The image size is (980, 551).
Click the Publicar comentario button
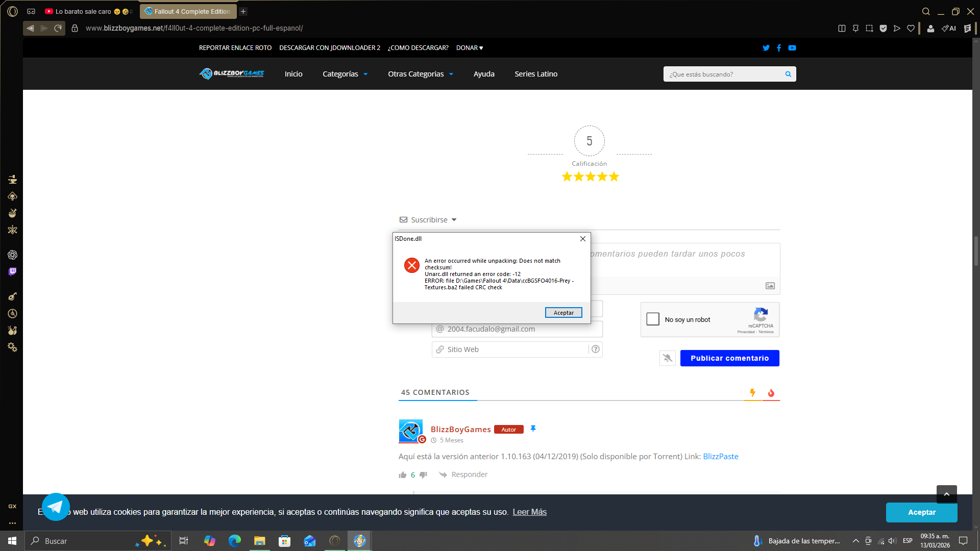pos(729,358)
